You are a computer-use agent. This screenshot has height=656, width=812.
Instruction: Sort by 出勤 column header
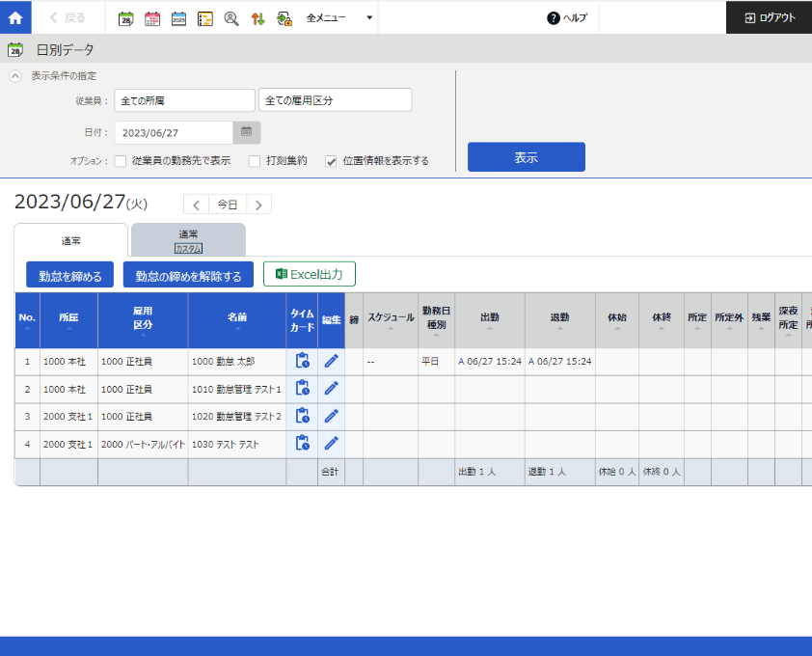(490, 320)
